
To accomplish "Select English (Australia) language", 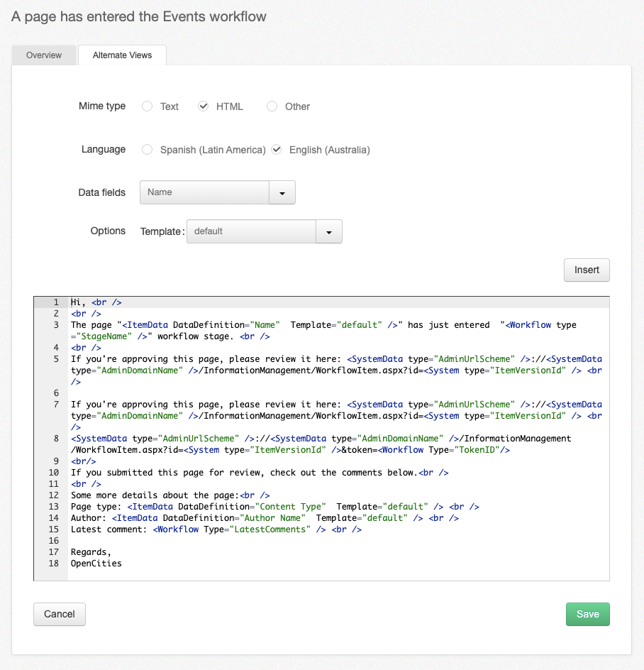I will [276, 150].
